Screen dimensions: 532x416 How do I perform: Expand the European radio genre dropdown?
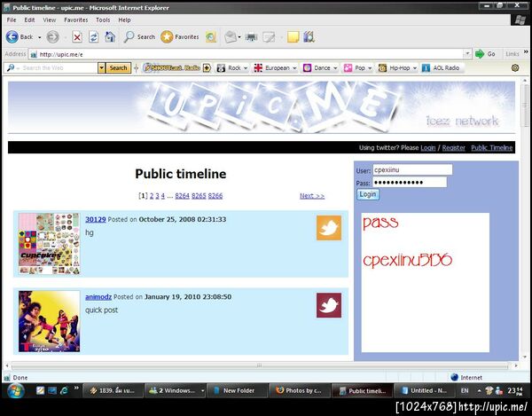(294, 68)
